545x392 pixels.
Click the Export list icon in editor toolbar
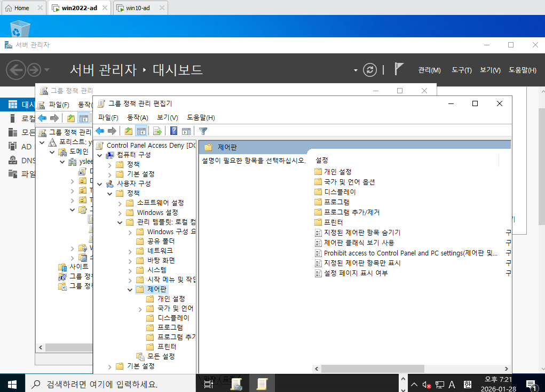[157, 131]
